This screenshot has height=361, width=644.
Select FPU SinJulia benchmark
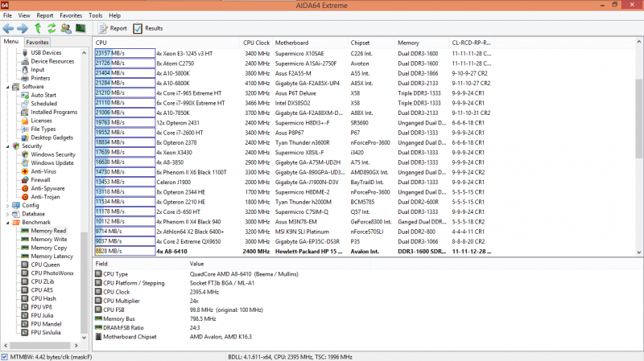[46, 332]
